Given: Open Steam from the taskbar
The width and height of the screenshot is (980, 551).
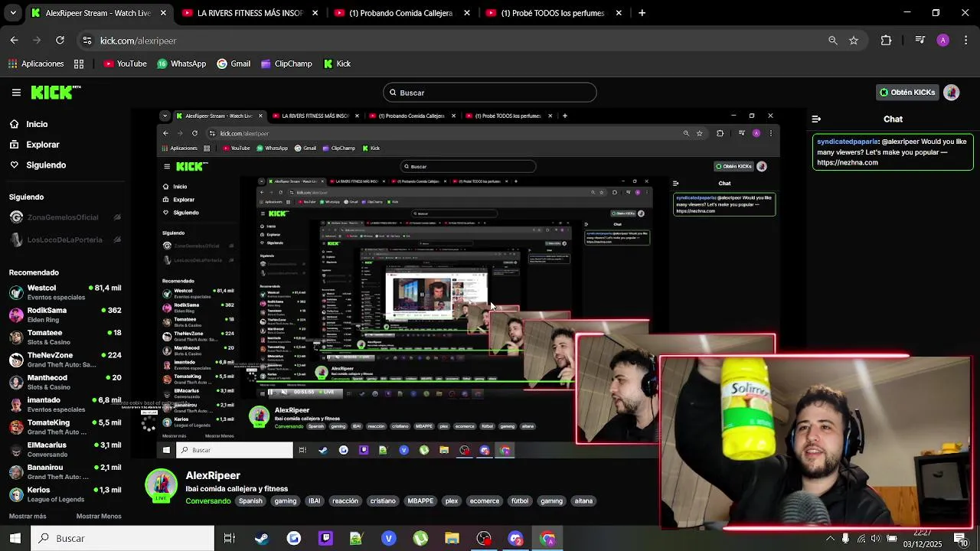Looking at the screenshot, I should click(x=261, y=538).
